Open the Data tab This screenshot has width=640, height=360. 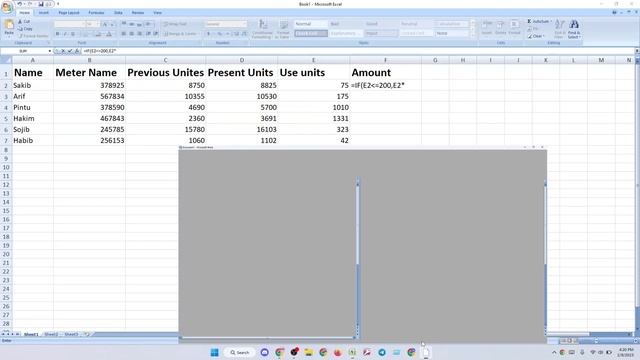(x=118, y=13)
